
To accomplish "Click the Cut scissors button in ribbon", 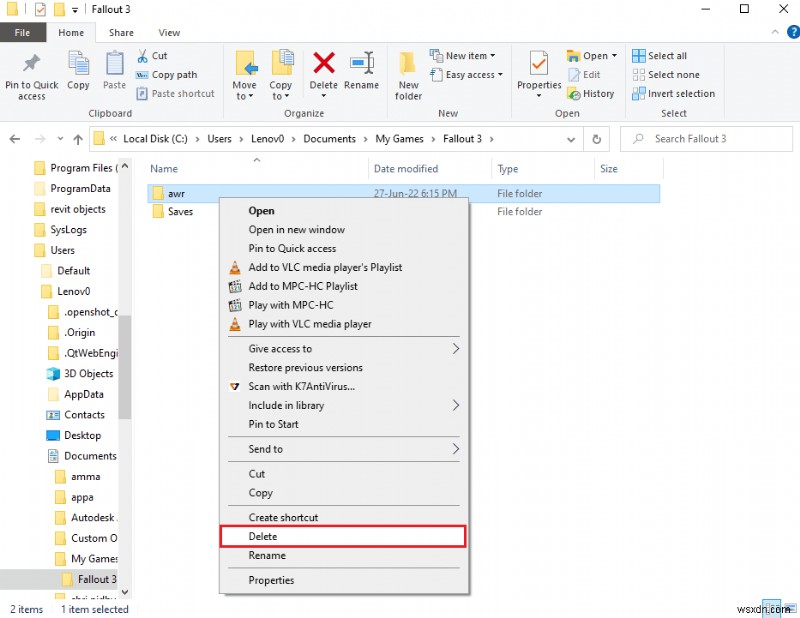I will (152, 56).
